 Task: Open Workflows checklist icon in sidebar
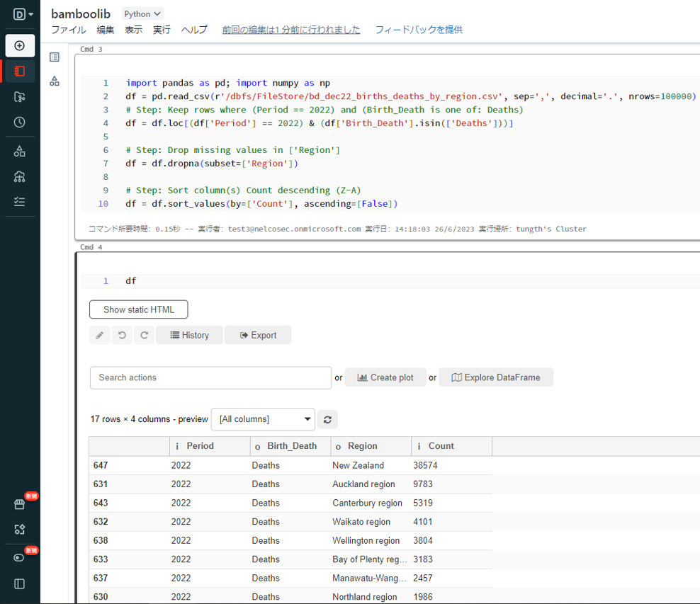(20, 202)
